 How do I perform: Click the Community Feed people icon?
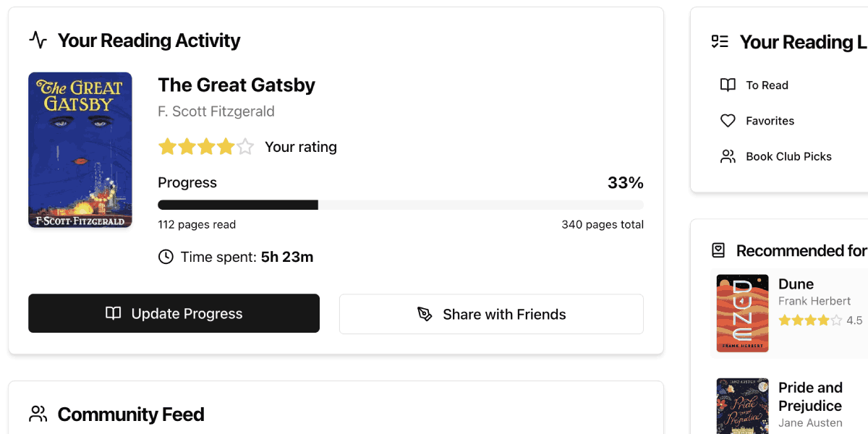coord(38,414)
